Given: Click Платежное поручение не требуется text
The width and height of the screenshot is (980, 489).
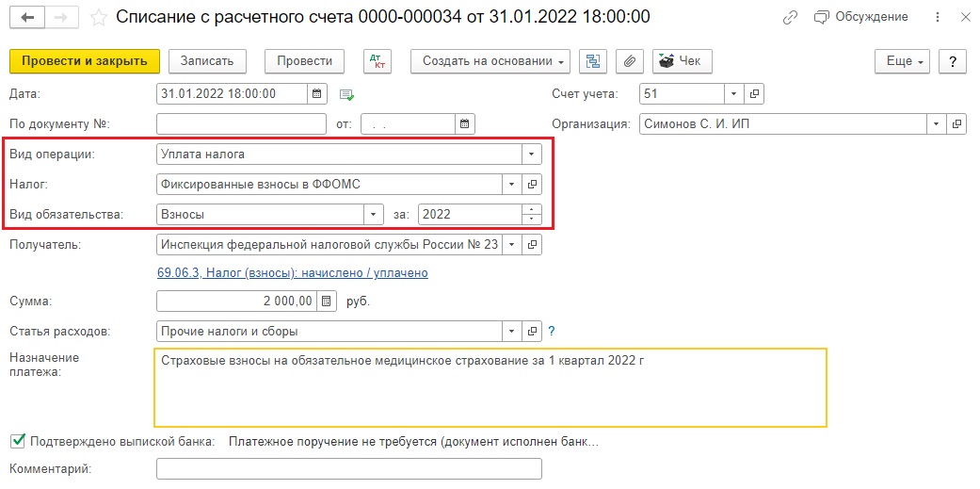Looking at the screenshot, I should (414, 442).
